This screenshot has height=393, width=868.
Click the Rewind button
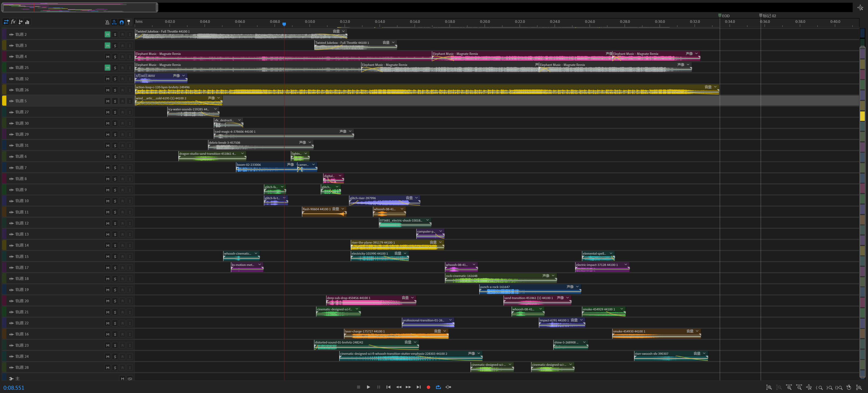399,387
